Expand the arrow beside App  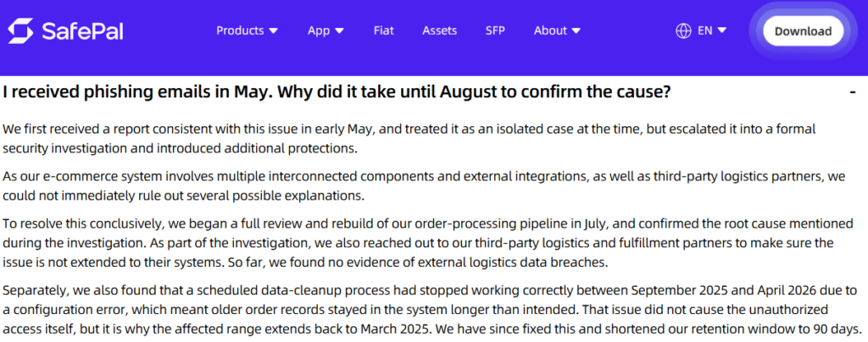pyautogui.click(x=339, y=31)
